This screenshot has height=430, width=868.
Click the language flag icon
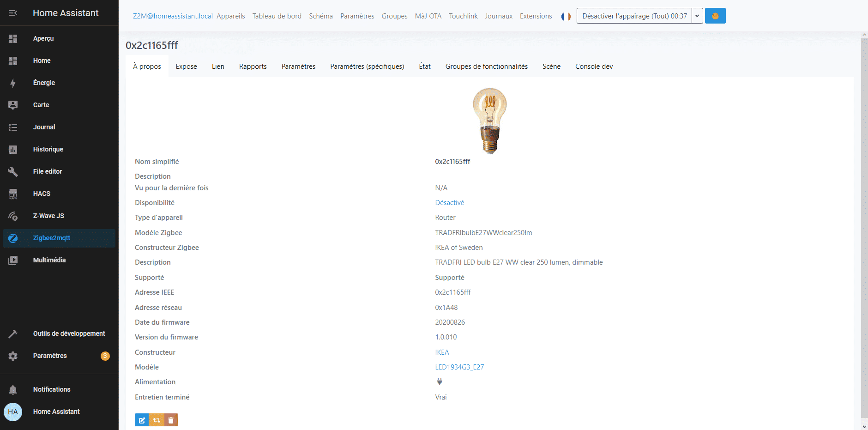coord(566,16)
